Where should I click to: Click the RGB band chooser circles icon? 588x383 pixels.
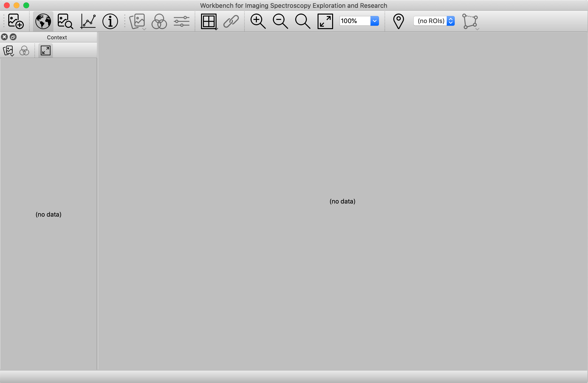pos(159,21)
